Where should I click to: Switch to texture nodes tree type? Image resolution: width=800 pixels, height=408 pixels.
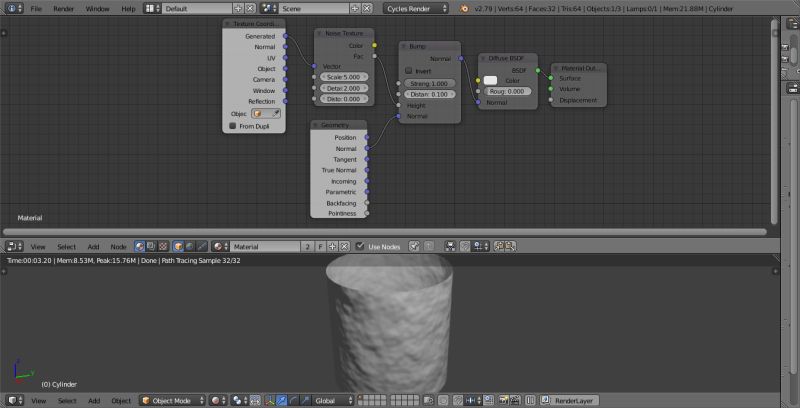pyautogui.click(x=163, y=246)
